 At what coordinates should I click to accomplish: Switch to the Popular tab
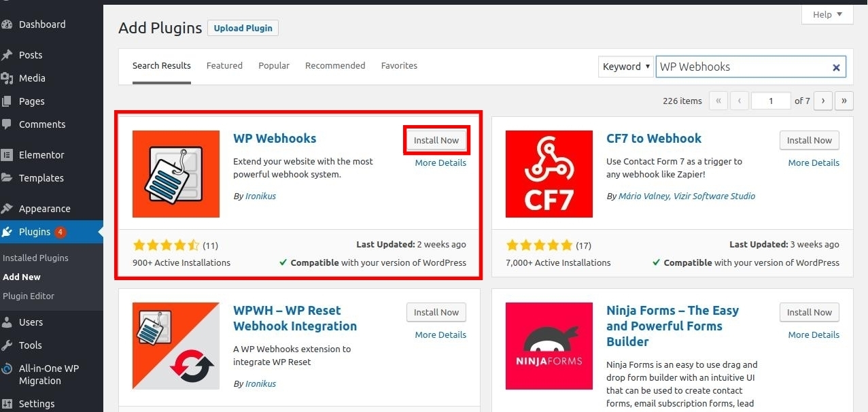274,66
